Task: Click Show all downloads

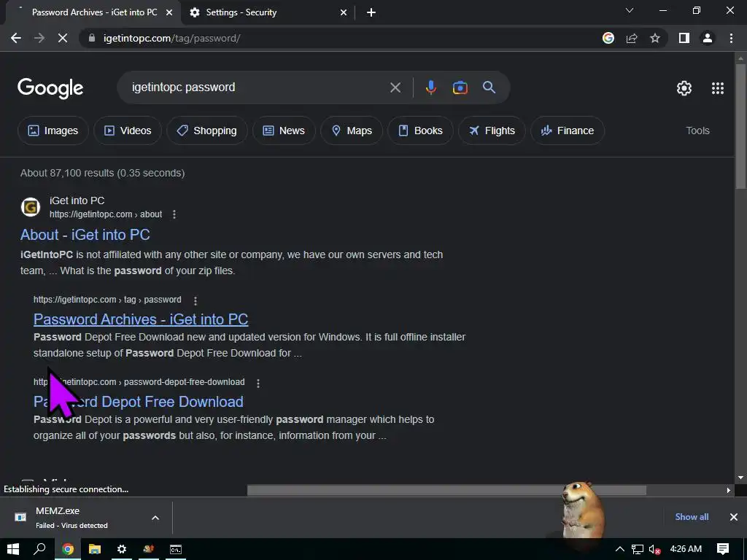Action: (x=692, y=517)
